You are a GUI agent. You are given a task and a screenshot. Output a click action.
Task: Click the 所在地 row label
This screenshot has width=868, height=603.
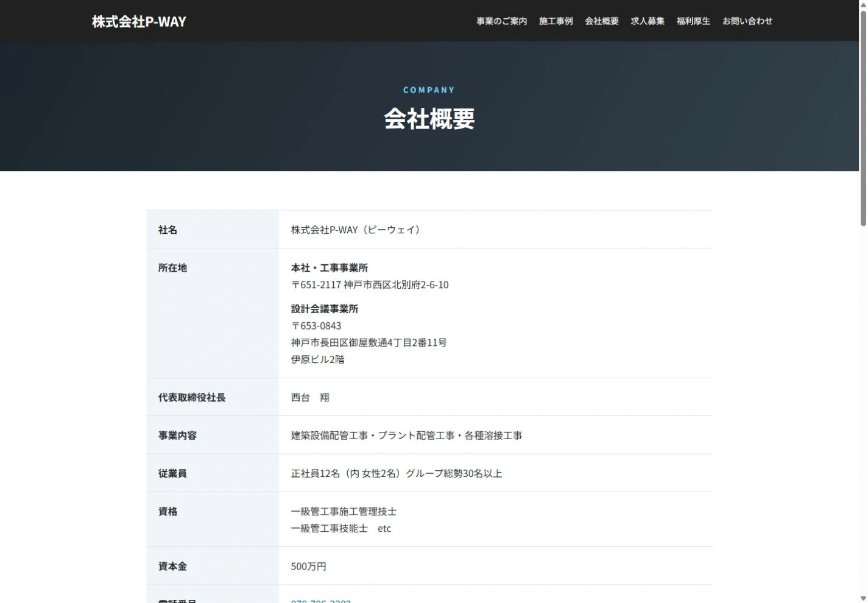[x=172, y=268]
